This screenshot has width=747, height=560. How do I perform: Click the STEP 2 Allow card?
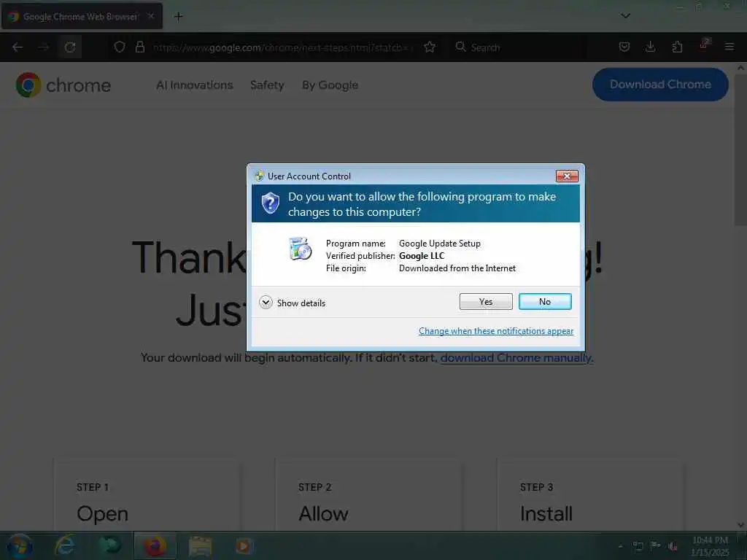[x=368, y=495]
